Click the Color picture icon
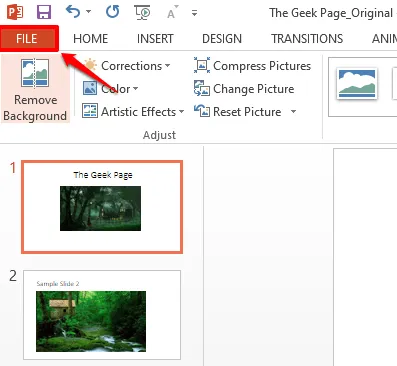Screen dimensions: 397x366 [90, 88]
